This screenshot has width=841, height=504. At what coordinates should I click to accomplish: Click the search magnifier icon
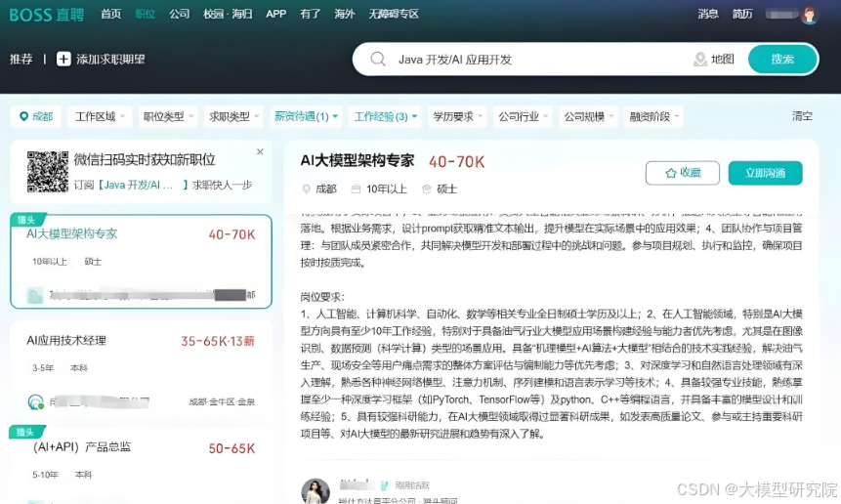pyautogui.click(x=378, y=59)
